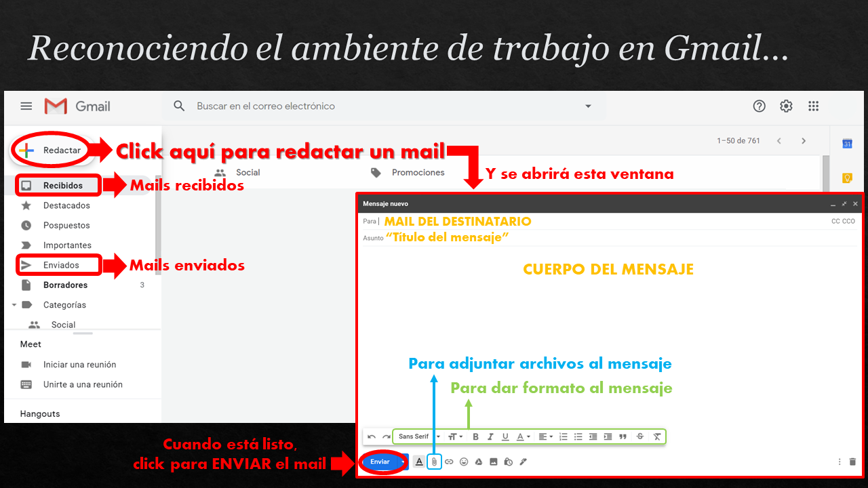The height and width of the screenshot is (488, 868).
Task: Add CCO recipients
Action: point(849,222)
